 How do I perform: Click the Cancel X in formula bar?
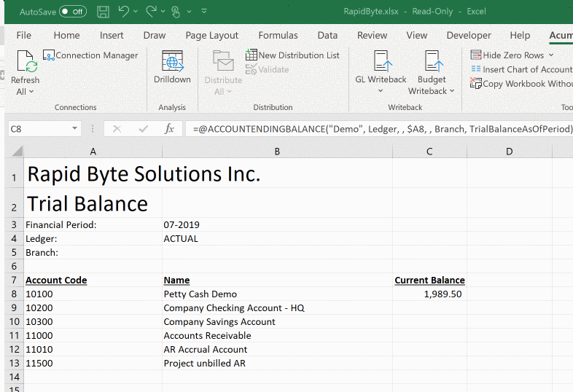pyautogui.click(x=117, y=128)
